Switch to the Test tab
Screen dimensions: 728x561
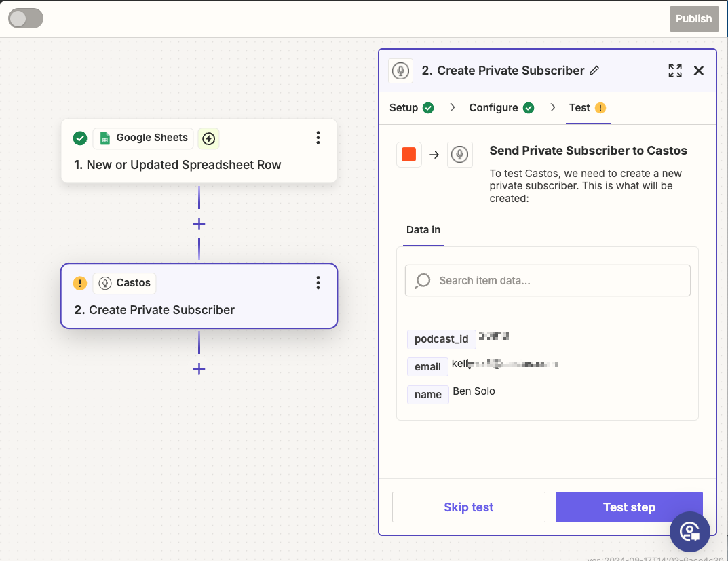pos(588,108)
